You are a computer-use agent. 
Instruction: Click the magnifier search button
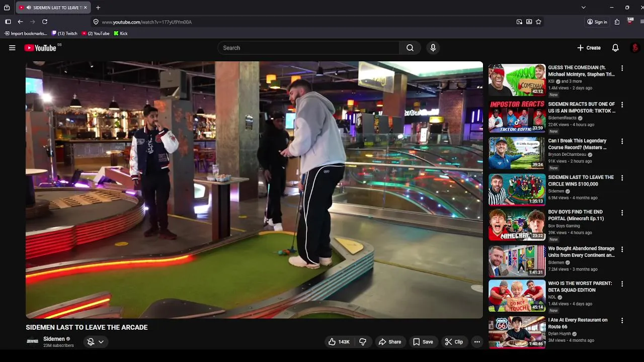point(410,48)
